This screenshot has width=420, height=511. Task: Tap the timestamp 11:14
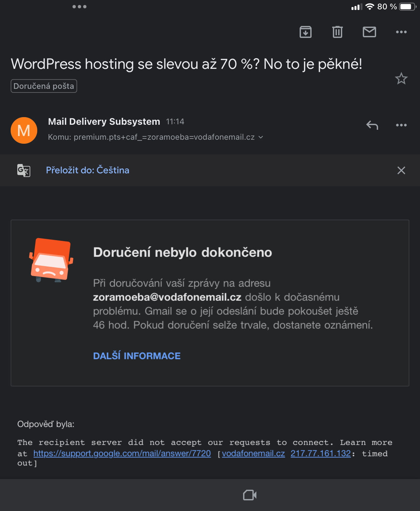175,121
